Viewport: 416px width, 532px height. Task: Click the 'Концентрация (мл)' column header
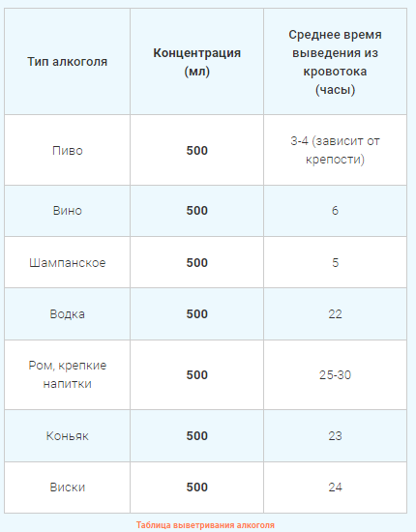pyautogui.click(x=196, y=62)
